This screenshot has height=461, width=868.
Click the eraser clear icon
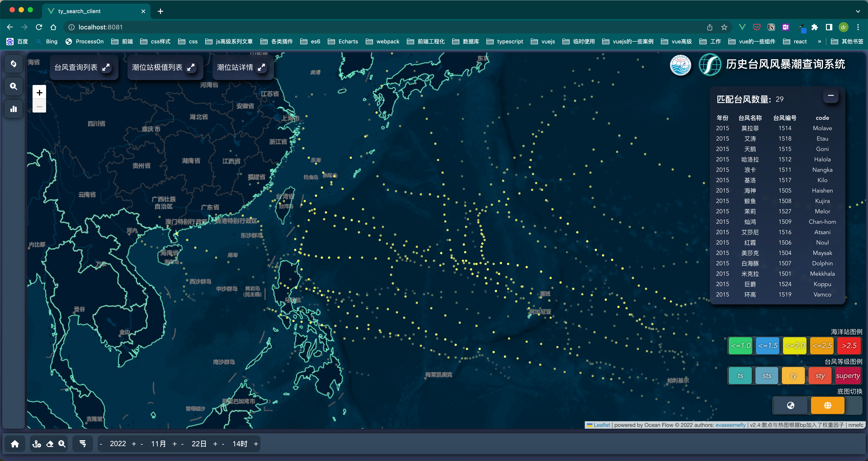click(50, 444)
